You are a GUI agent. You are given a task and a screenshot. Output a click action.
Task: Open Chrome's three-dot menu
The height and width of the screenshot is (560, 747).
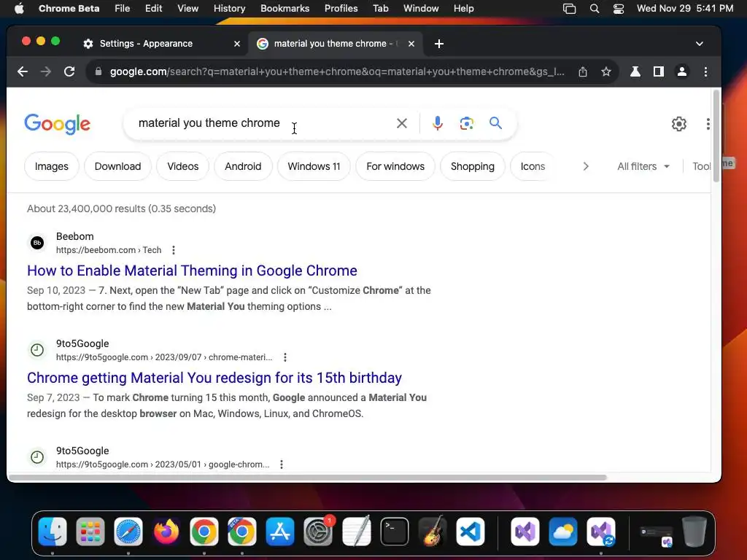tap(705, 71)
